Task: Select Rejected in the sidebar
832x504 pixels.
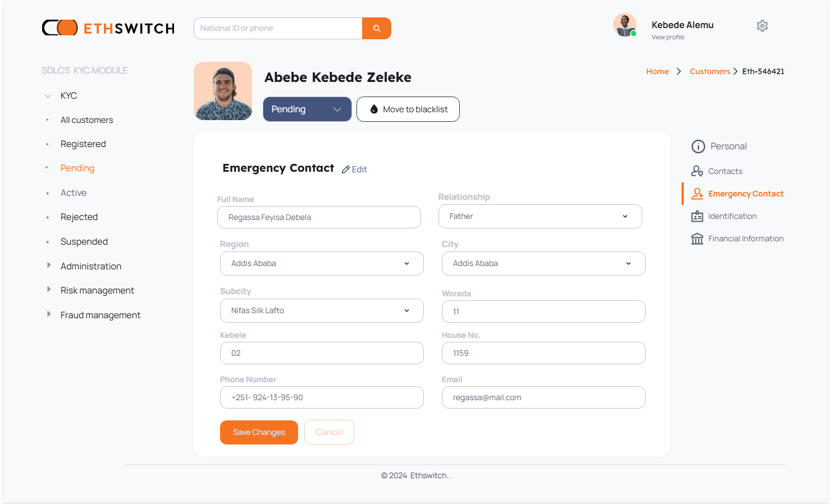Action: [79, 217]
